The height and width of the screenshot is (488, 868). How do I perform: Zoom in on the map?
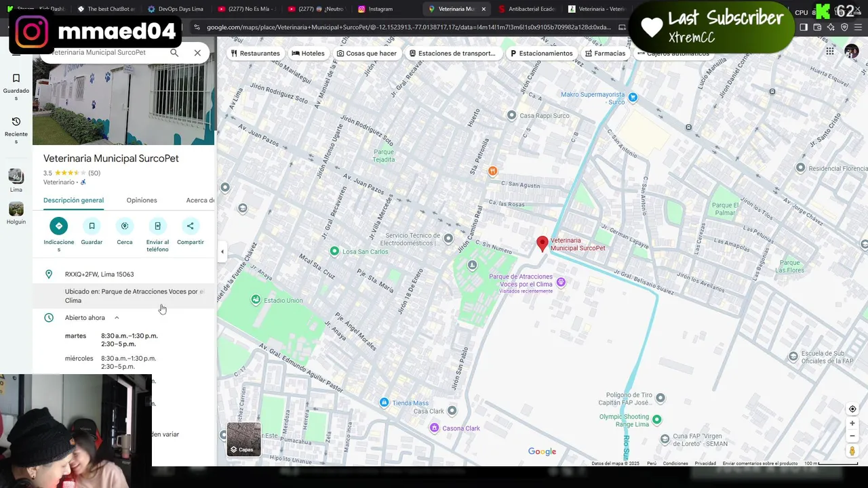(x=852, y=424)
